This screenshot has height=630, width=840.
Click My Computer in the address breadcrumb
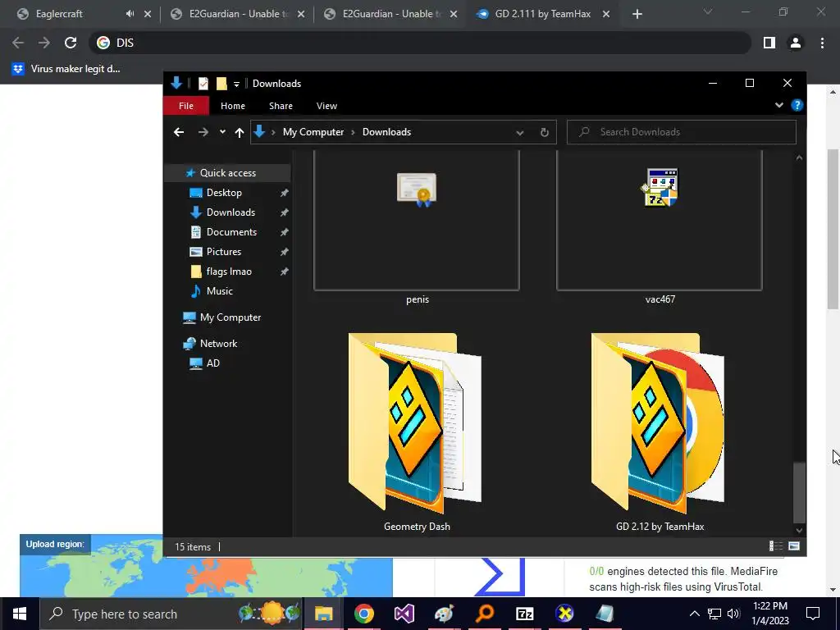(313, 132)
